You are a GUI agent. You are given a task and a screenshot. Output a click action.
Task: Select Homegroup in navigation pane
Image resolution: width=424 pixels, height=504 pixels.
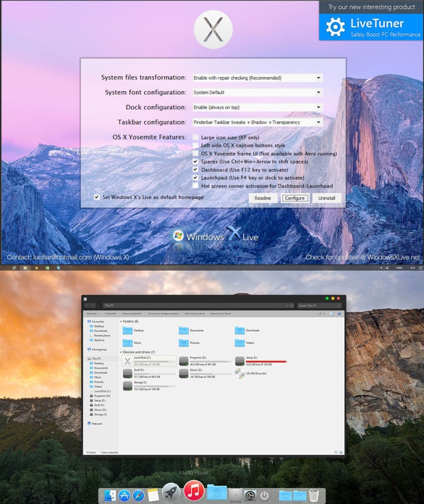[97, 349]
